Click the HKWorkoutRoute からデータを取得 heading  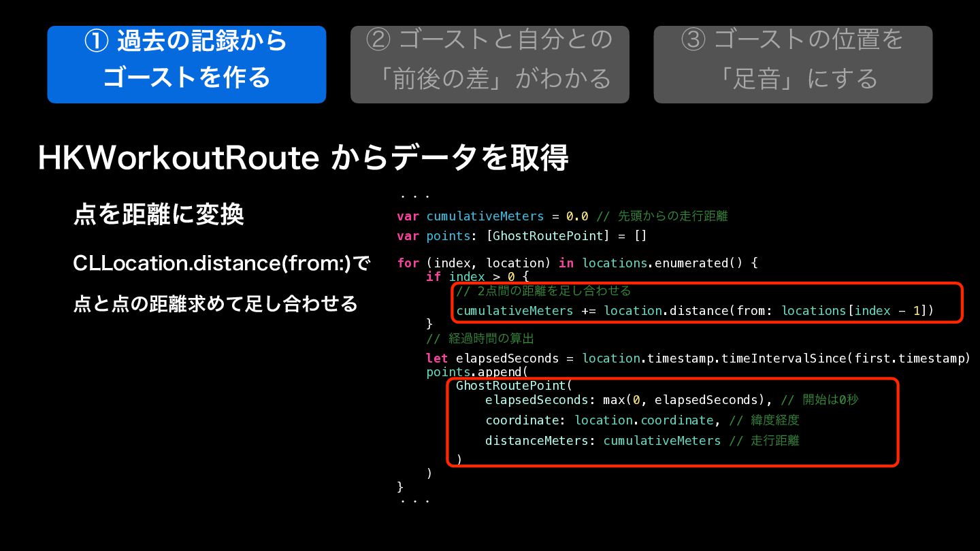pos(303,158)
